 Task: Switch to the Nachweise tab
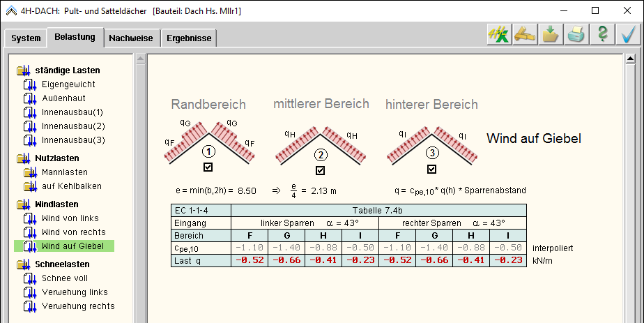coord(130,39)
